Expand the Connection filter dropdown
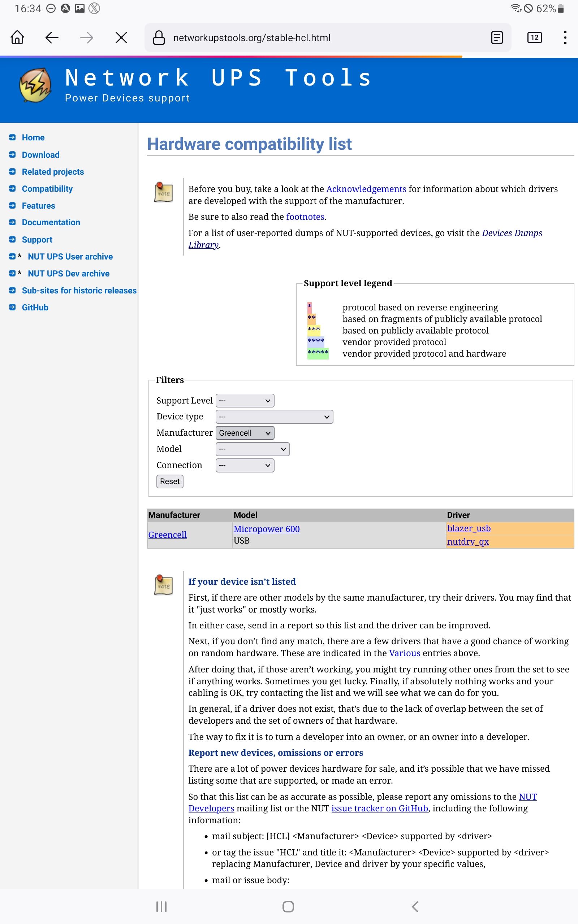 pyautogui.click(x=245, y=466)
